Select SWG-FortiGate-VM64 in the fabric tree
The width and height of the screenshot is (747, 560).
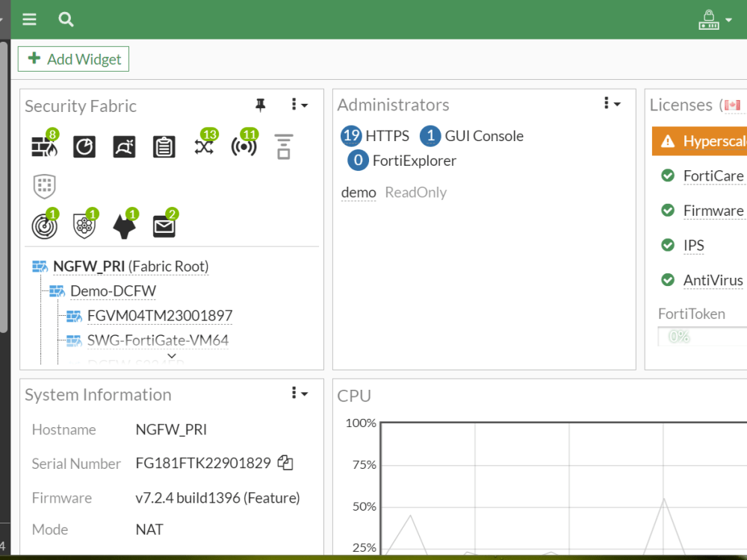pos(158,340)
